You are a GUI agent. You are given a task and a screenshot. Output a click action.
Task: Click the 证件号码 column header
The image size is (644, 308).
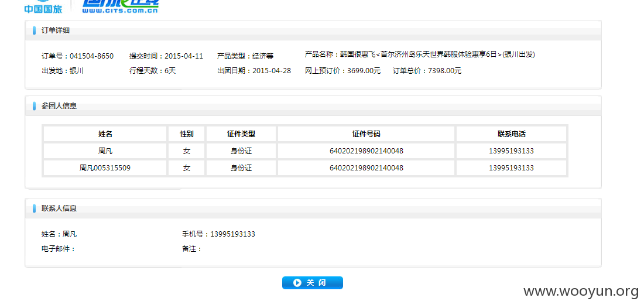(366, 134)
